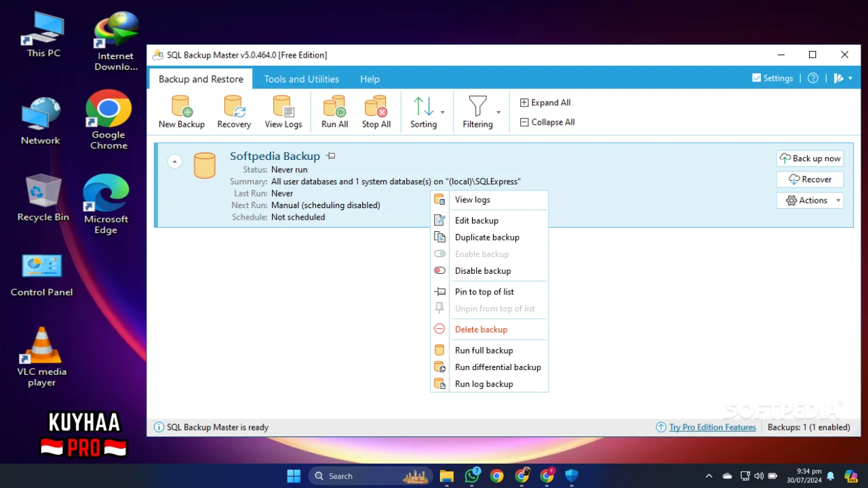Open the Filtering dropdown arrow

pyautogui.click(x=498, y=113)
